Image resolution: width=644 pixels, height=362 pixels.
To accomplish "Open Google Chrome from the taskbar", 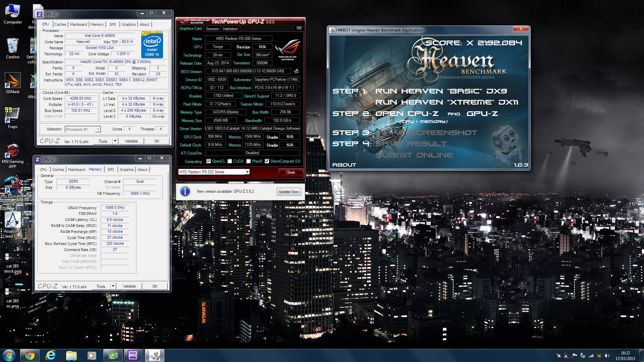I will coord(30,355).
